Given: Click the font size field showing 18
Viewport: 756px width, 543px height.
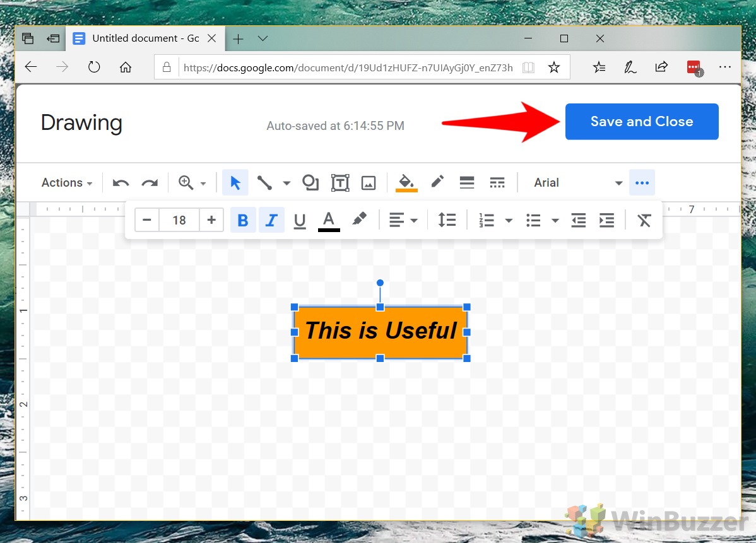Looking at the screenshot, I should [x=179, y=220].
